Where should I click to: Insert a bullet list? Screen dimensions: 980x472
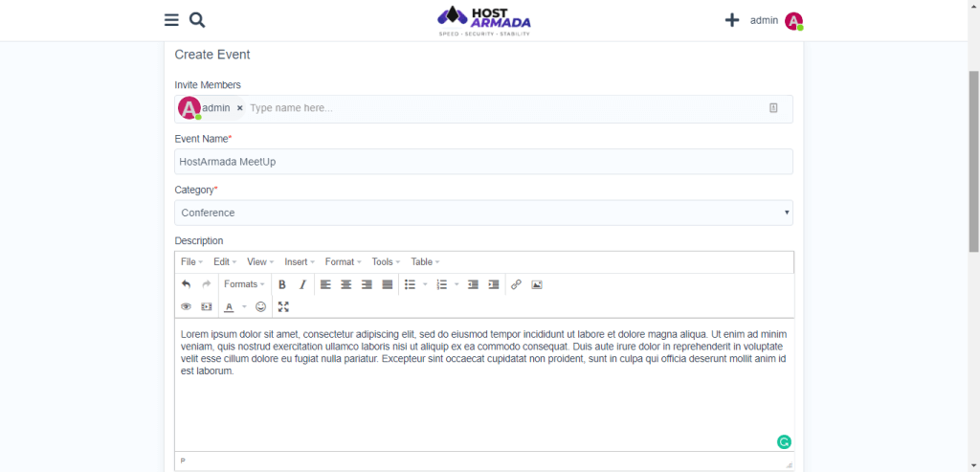[x=410, y=284]
